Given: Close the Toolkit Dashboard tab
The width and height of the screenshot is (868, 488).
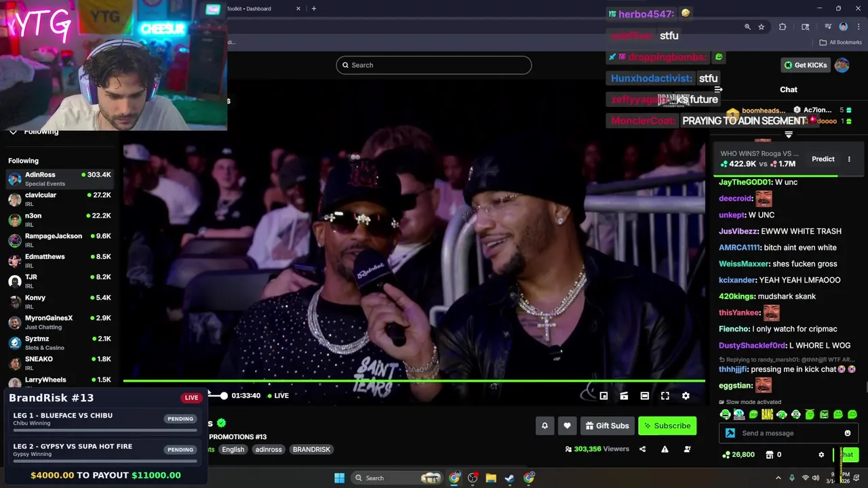Looking at the screenshot, I should (x=298, y=9).
